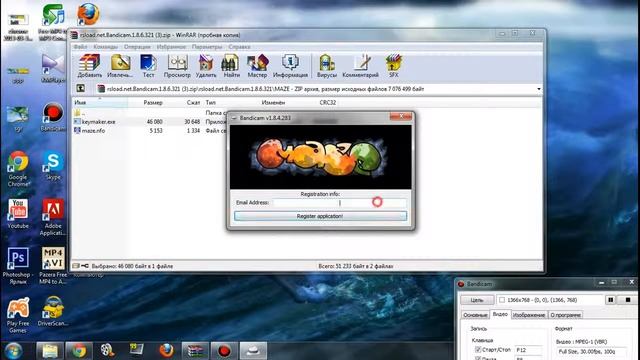Open the Справка menu in WinRAR
This screenshot has height=360, width=640.
(x=239, y=47)
